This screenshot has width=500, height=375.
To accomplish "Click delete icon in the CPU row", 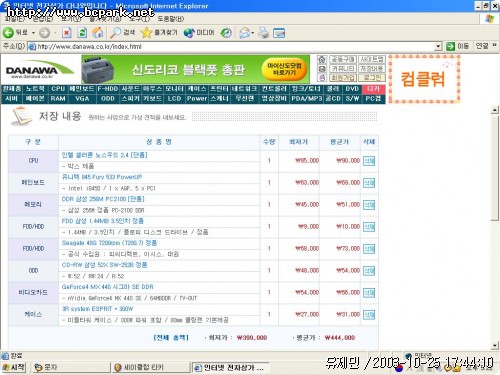I will click(369, 161).
